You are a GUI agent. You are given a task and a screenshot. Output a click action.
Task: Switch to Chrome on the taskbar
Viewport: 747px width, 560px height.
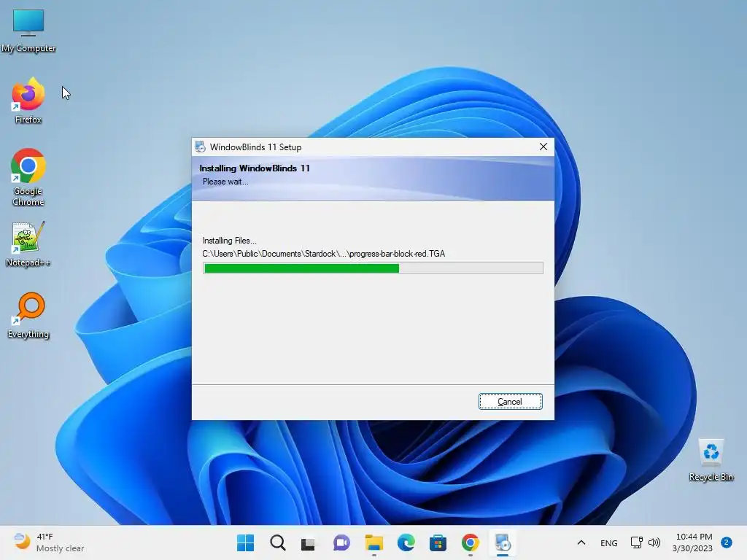tap(471, 542)
